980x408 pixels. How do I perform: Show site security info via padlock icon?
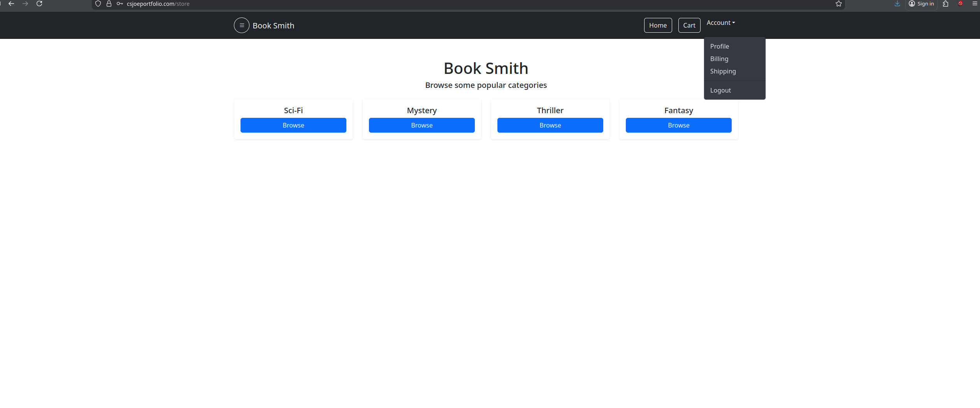point(109,4)
